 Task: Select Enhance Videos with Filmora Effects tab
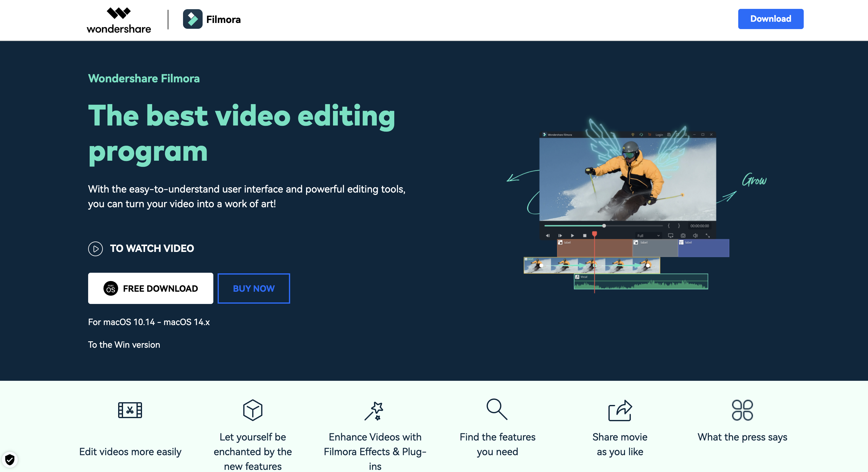375,451
